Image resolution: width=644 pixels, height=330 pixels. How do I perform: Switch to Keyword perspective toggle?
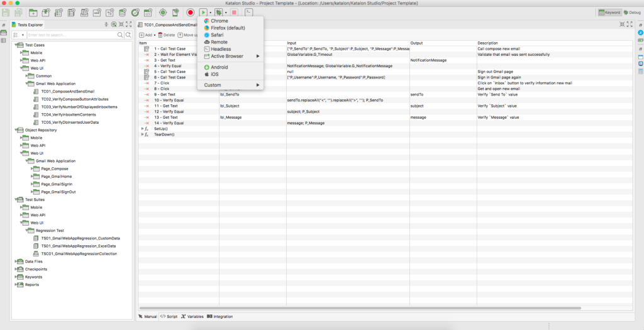tap(609, 13)
